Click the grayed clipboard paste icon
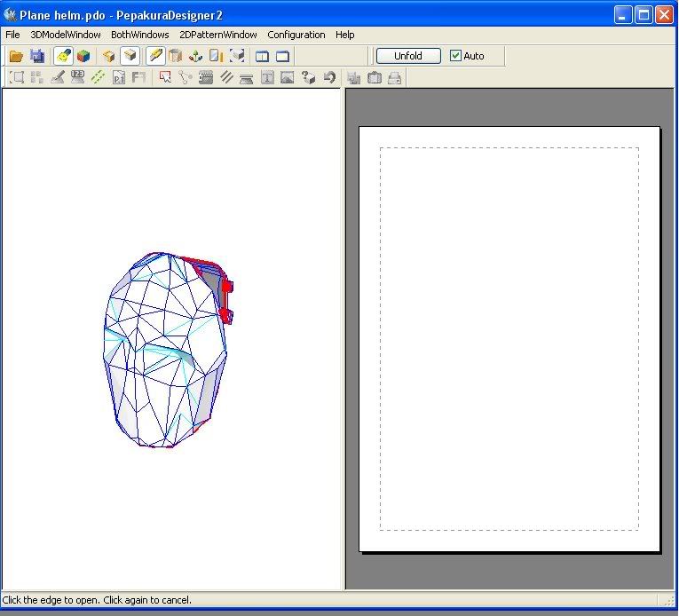 click(x=375, y=78)
